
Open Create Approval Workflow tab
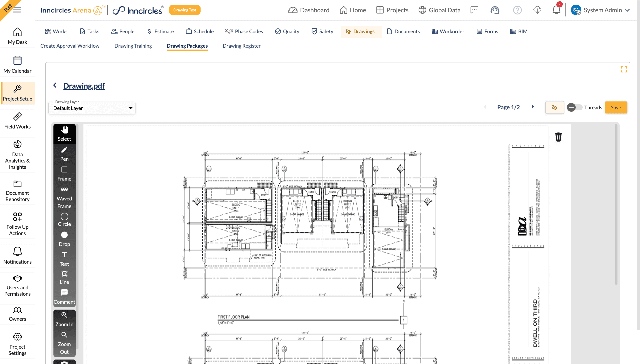(x=70, y=46)
